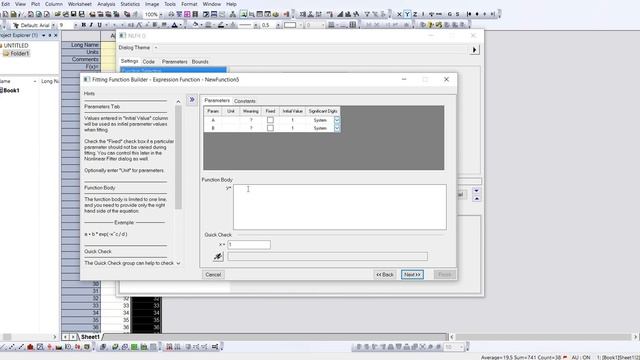Click the Function Body y= text area

tap(340, 207)
